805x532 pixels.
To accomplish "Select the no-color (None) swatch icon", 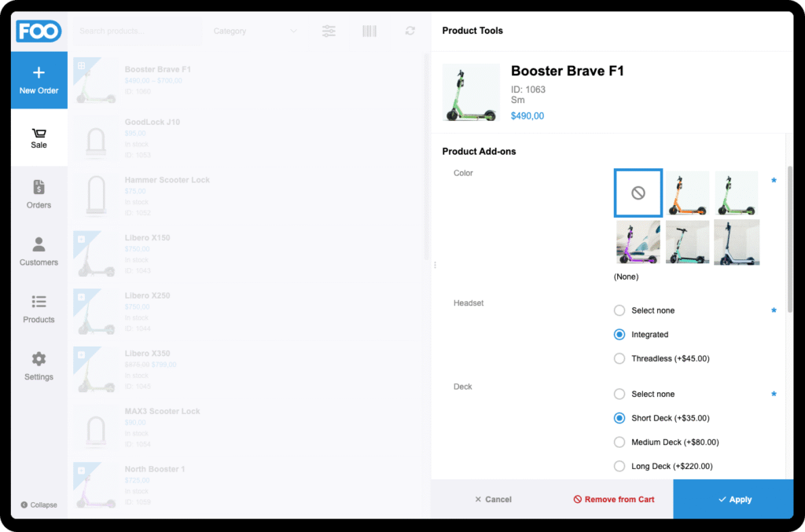I will pos(638,193).
